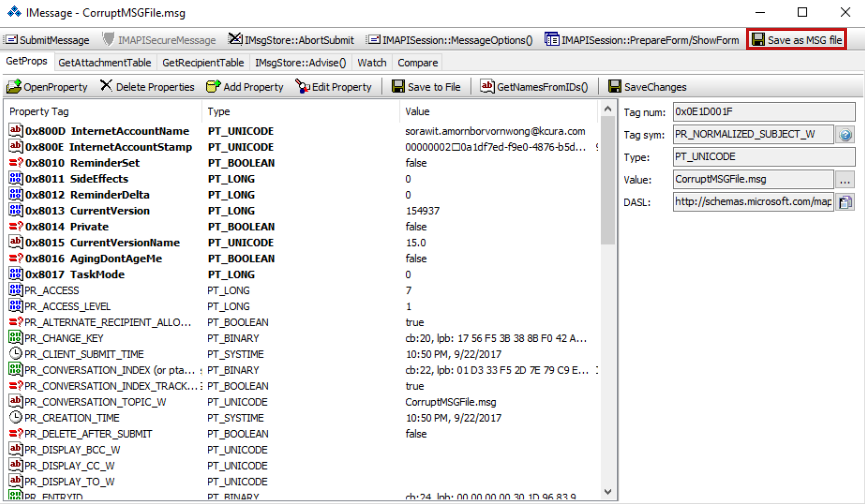Select the 0x800E InternetAccountStamp row icon
Image resolution: width=865 pixels, height=504 pixels.
(15, 147)
